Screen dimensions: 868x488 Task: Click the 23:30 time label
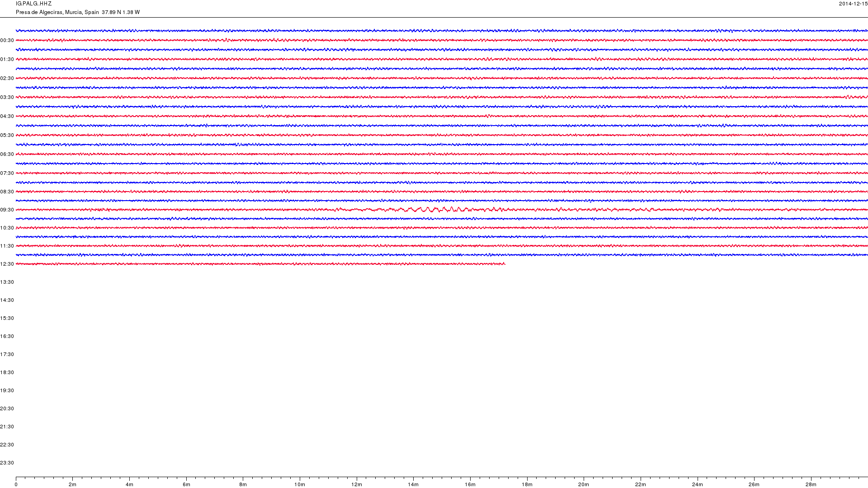coord(7,463)
